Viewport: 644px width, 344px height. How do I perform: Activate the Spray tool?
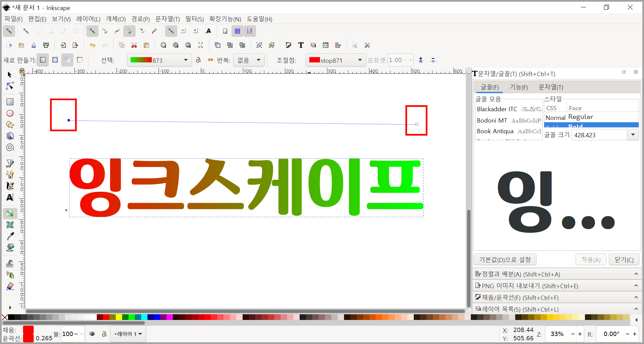[10, 275]
